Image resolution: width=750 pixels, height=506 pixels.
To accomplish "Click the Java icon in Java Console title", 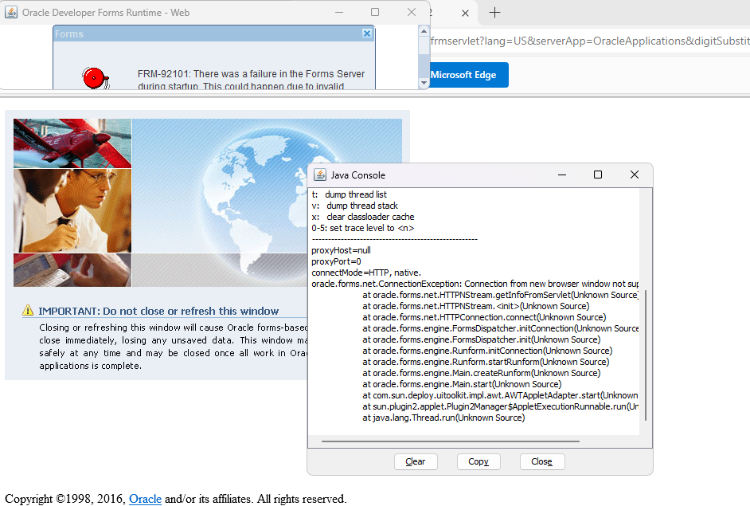I will pos(320,175).
